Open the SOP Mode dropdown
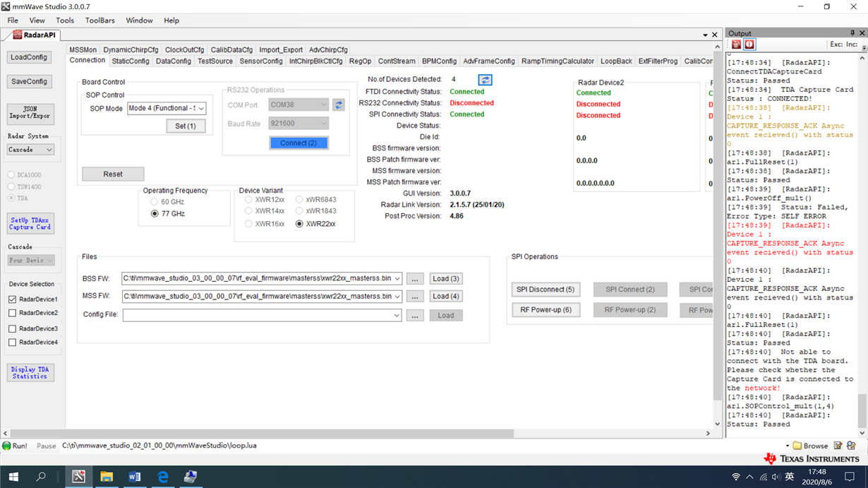Viewport: 868px width, 488px height. tap(201, 108)
